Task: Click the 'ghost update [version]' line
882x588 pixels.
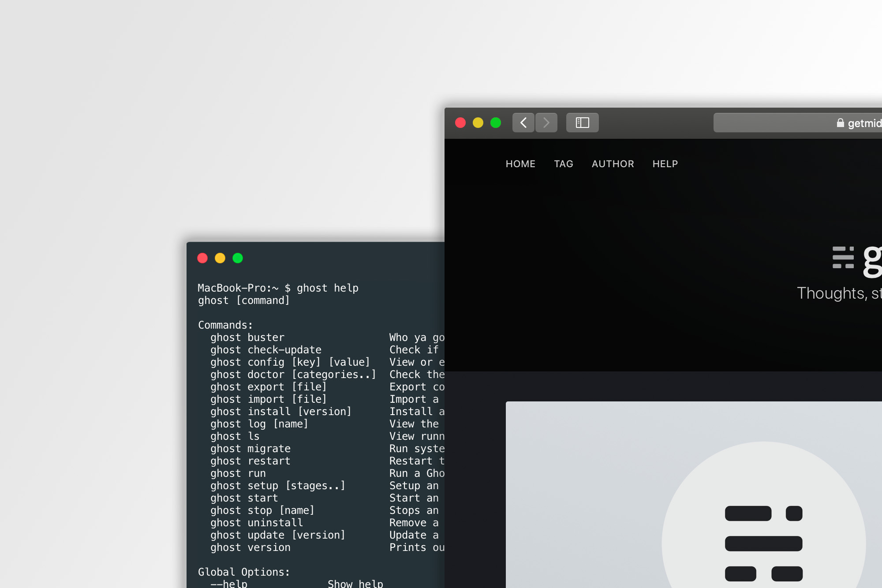Action: coord(278,535)
